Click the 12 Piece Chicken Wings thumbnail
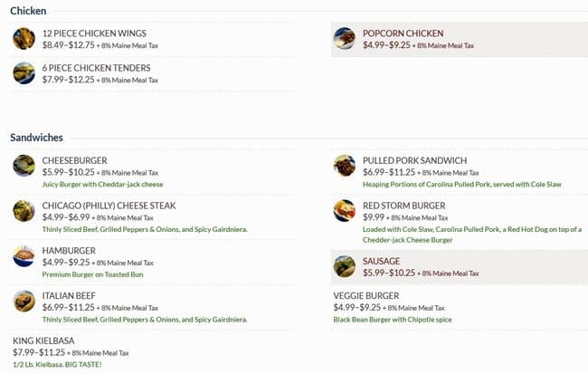Viewport: 588px width, 374px height. tap(24, 38)
